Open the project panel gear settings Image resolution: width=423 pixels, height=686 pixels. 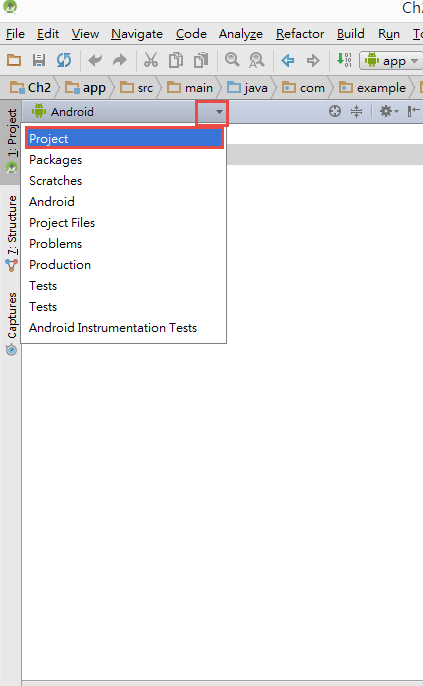pos(388,112)
